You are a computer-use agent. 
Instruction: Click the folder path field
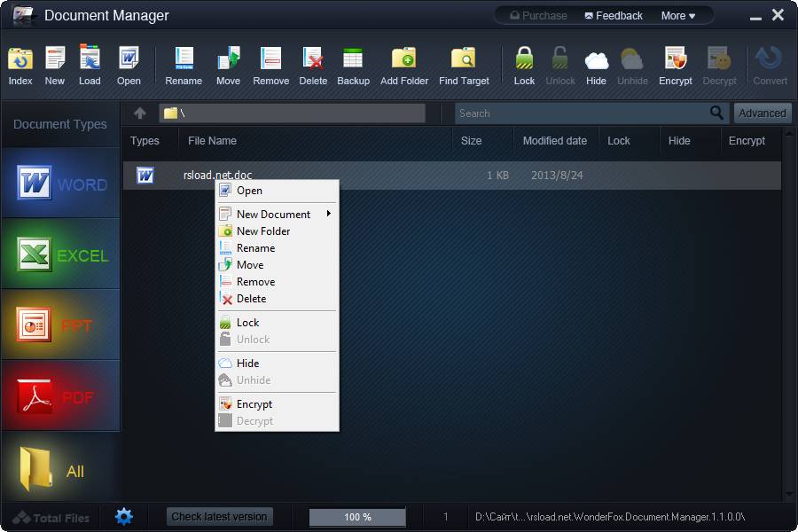pos(292,113)
